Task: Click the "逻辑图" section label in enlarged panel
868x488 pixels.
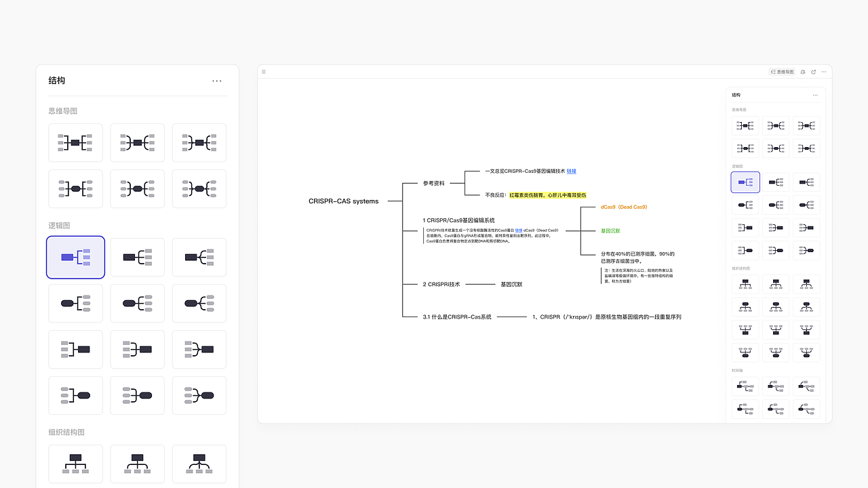Action: click(59, 226)
